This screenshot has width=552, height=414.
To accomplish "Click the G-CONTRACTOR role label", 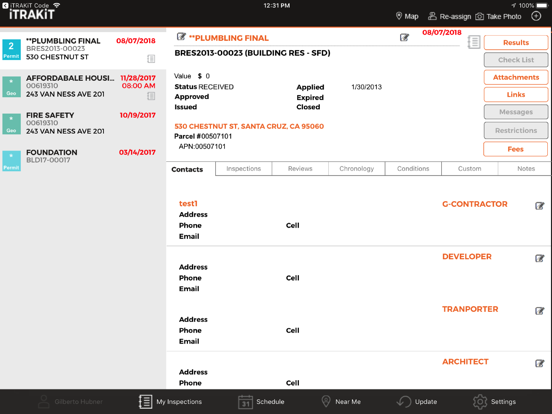I will [475, 204].
